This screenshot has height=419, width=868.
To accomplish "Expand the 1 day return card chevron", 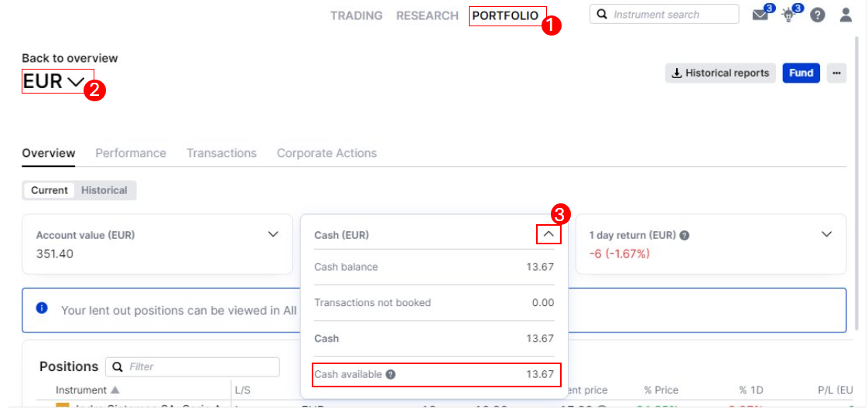I will pyautogui.click(x=826, y=234).
